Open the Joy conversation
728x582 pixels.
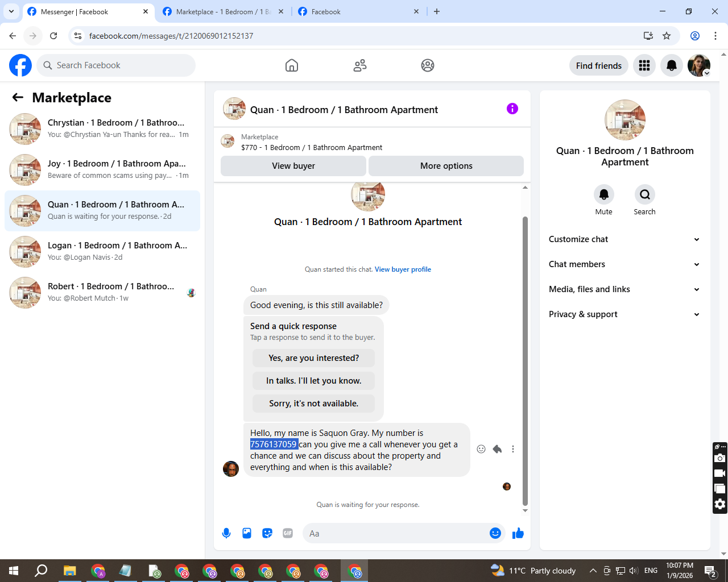point(102,170)
